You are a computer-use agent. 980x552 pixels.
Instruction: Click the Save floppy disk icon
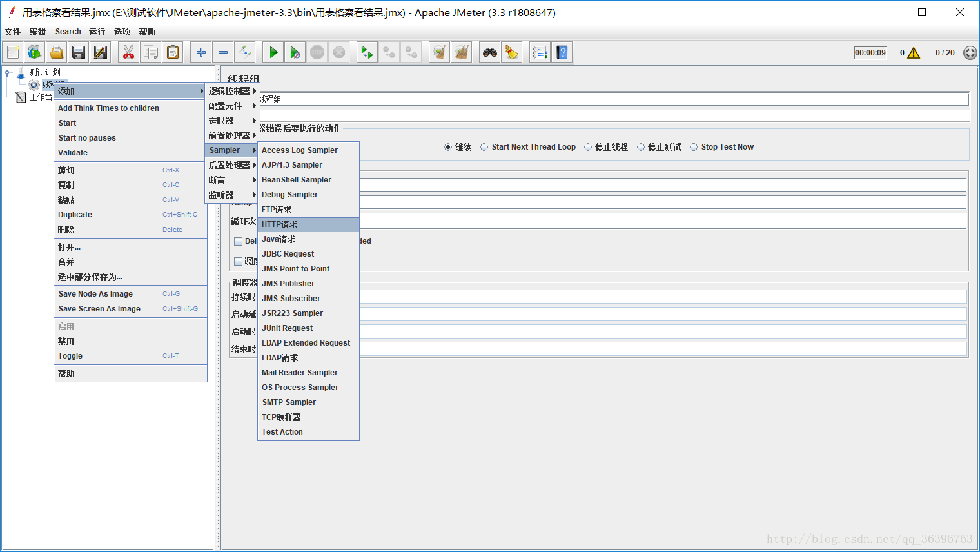coord(79,52)
